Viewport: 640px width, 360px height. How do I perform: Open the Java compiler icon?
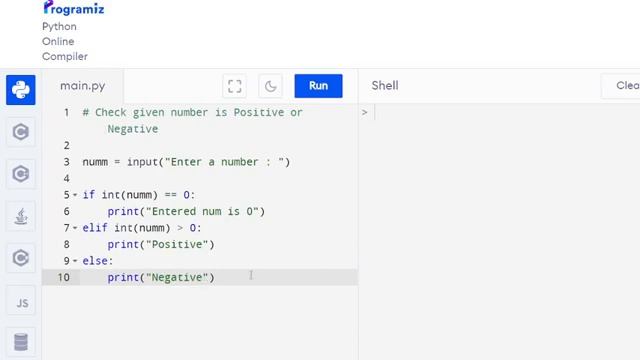pyautogui.click(x=21, y=216)
